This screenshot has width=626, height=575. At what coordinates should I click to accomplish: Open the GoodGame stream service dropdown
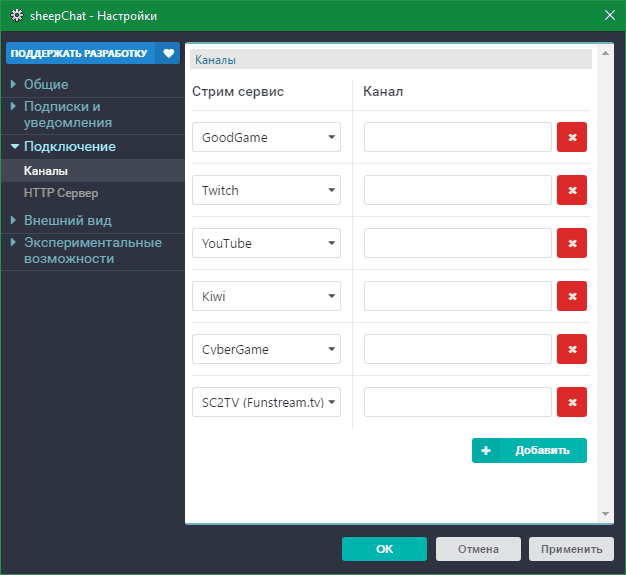(x=266, y=137)
